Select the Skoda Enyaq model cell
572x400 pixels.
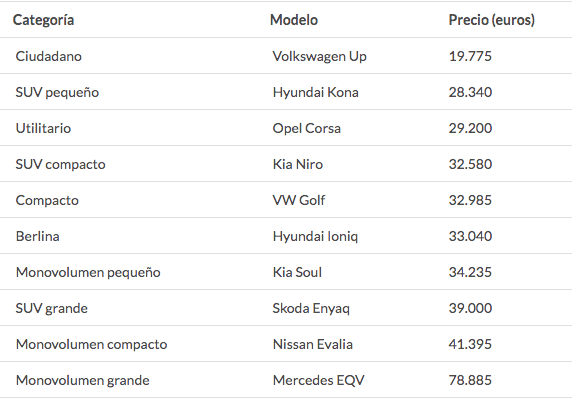click(311, 308)
